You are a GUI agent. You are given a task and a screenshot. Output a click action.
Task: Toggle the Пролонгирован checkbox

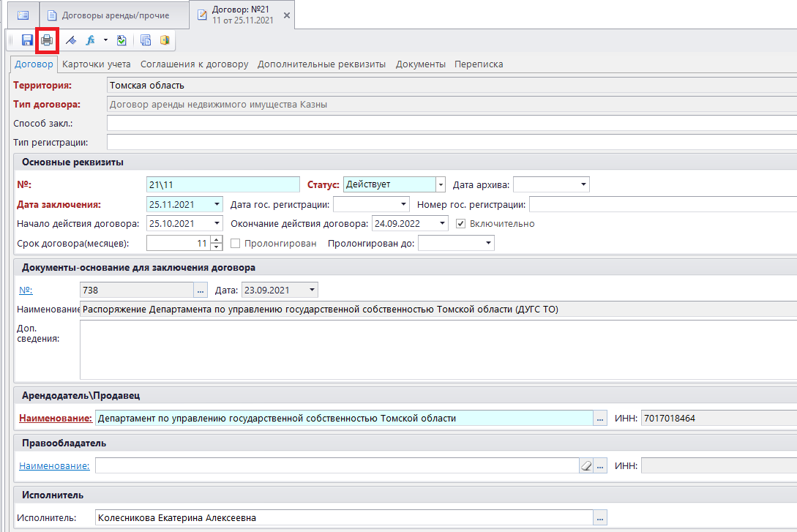[x=236, y=244]
